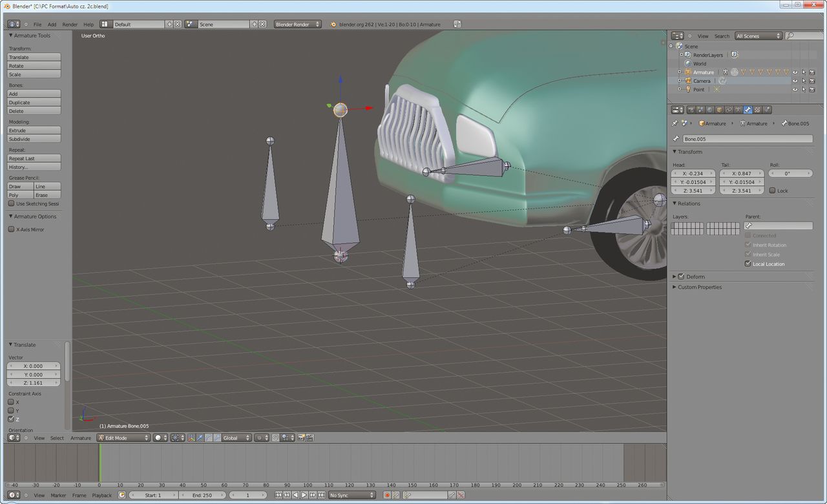Add a new screen layout
Viewport: 827px width, 504px height.
pyautogui.click(x=169, y=24)
